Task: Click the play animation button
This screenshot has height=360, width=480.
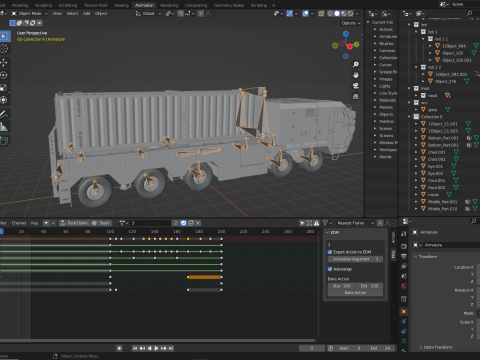Action: pyautogui.click(x=156, y=348)
